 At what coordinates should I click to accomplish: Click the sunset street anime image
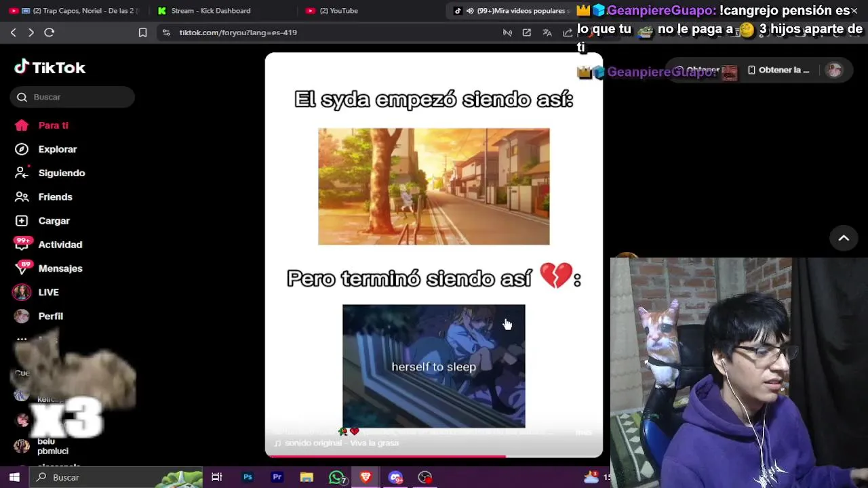[x=434, y=186]
